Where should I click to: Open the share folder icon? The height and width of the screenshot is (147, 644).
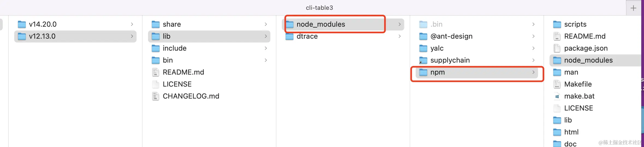coord(155,24)
